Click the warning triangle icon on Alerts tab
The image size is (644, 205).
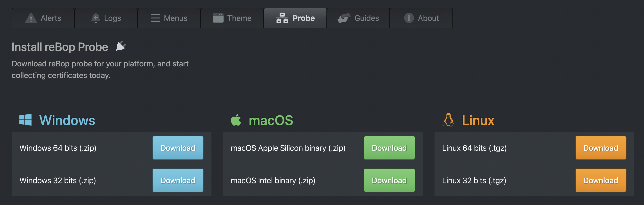[31, 18]
